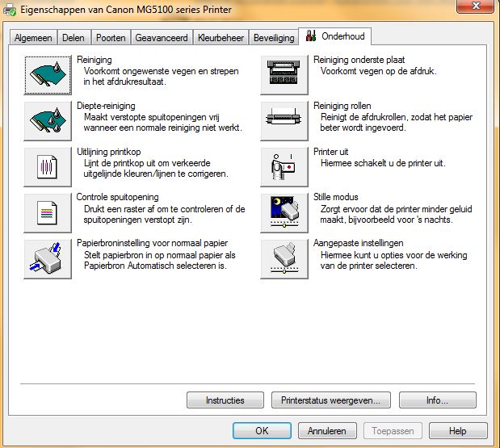Open Uitlijning printkop alignment icon

(48, 166)
